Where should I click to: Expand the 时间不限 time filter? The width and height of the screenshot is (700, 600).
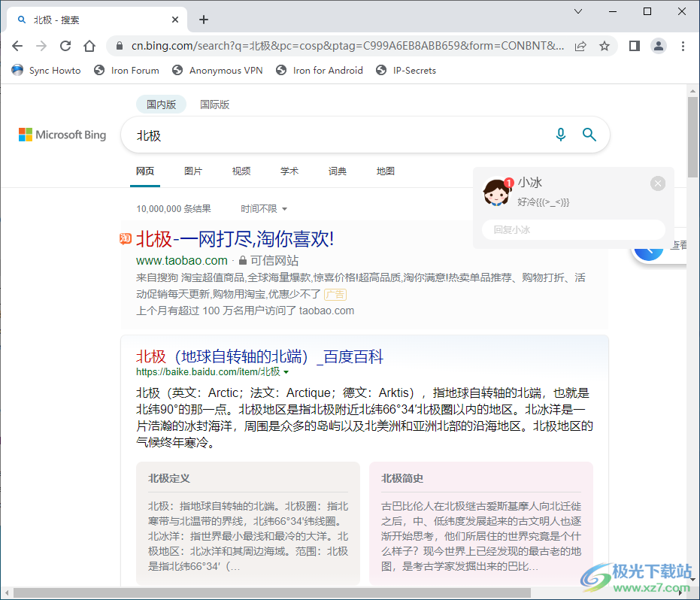click(264, 208)
